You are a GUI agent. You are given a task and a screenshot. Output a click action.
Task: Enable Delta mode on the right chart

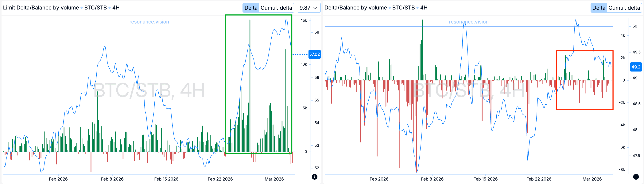pyautogui.click(x=599, y=8)
